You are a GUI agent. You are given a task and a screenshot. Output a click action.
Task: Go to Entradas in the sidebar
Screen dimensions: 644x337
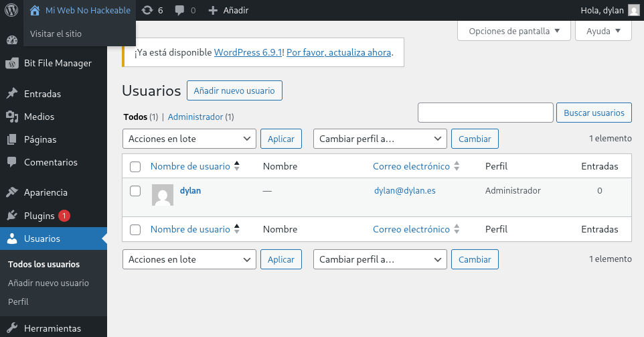tap(42, 94)
